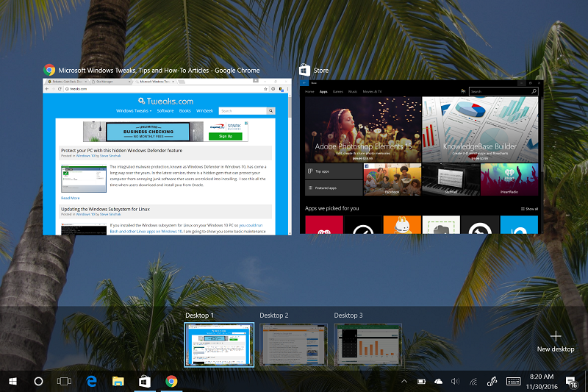Open the Action Center notifications icon
Screen dimensions: 588x392
coord(572,382)
